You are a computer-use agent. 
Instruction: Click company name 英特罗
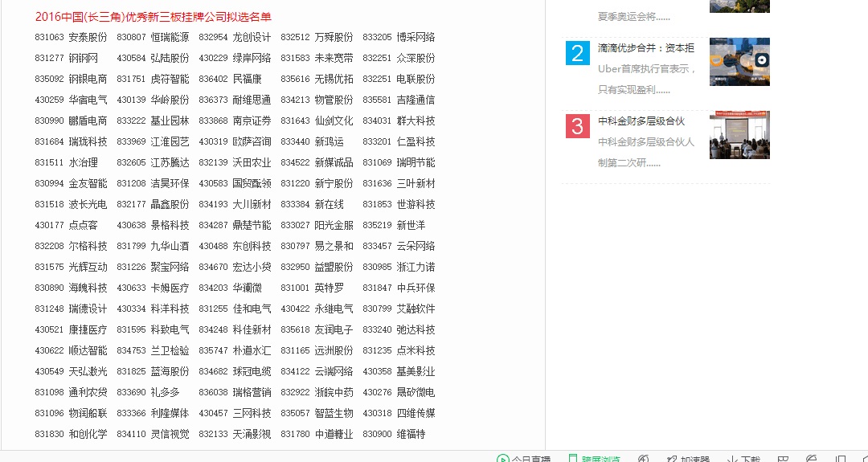(330, 288)
